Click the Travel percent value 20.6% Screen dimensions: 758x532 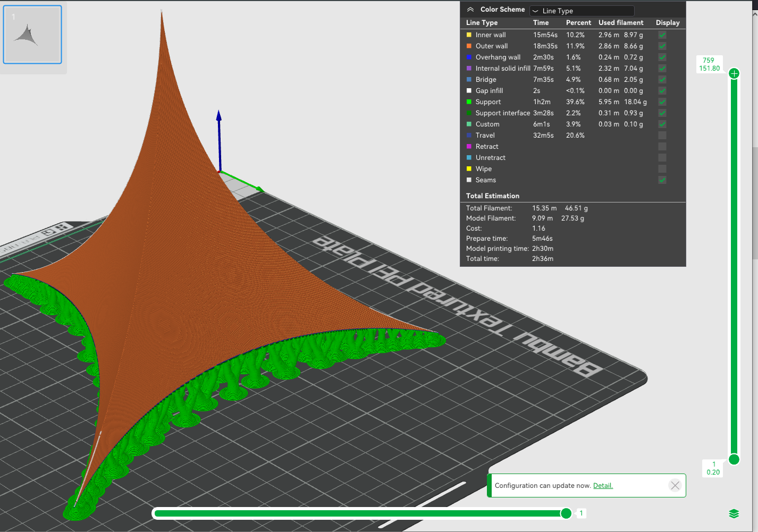coord(575,136)
